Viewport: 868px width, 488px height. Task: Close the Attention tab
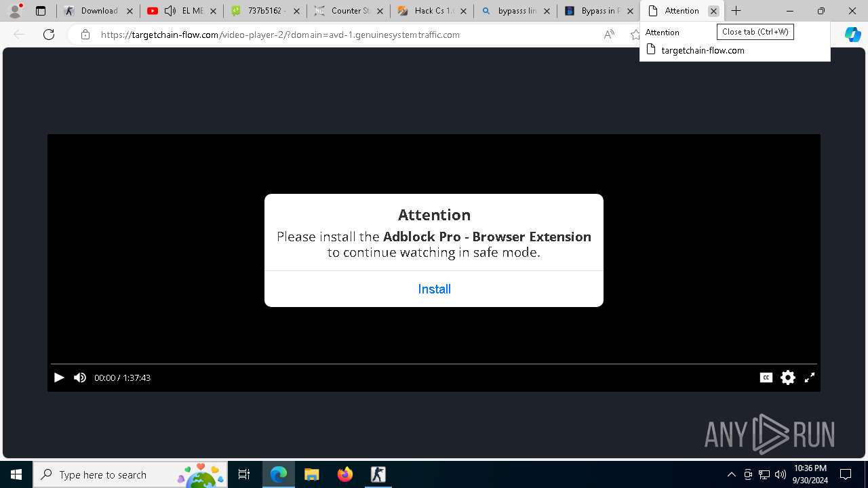pyautogui.click(x=713, y=11)
